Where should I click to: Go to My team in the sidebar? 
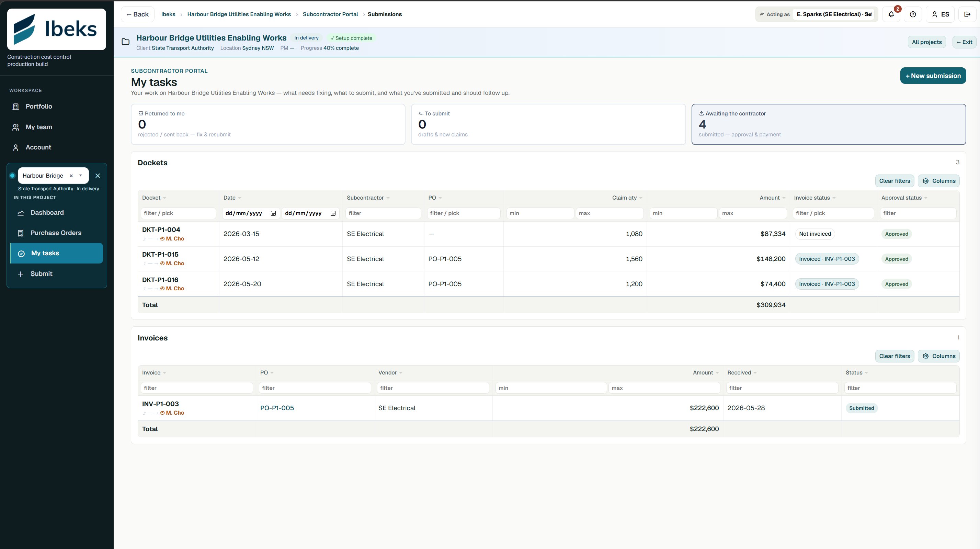pos(57,127)
